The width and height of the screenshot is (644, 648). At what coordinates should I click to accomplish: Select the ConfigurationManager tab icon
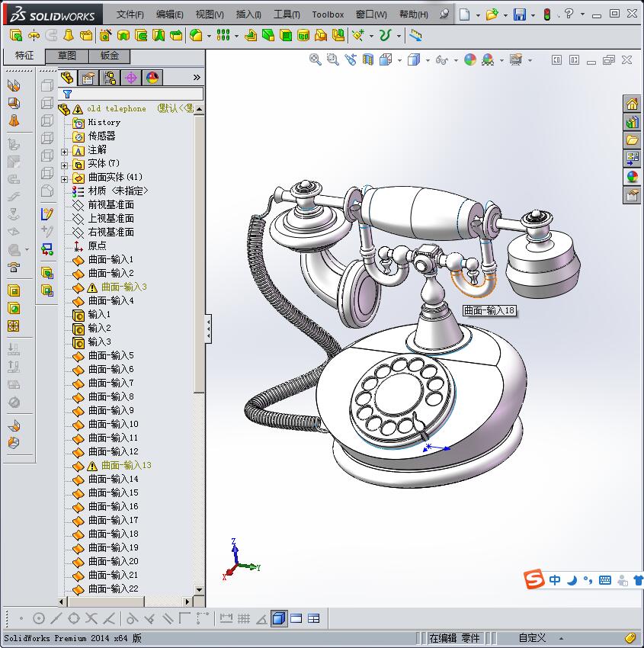[x=110, y=77]
